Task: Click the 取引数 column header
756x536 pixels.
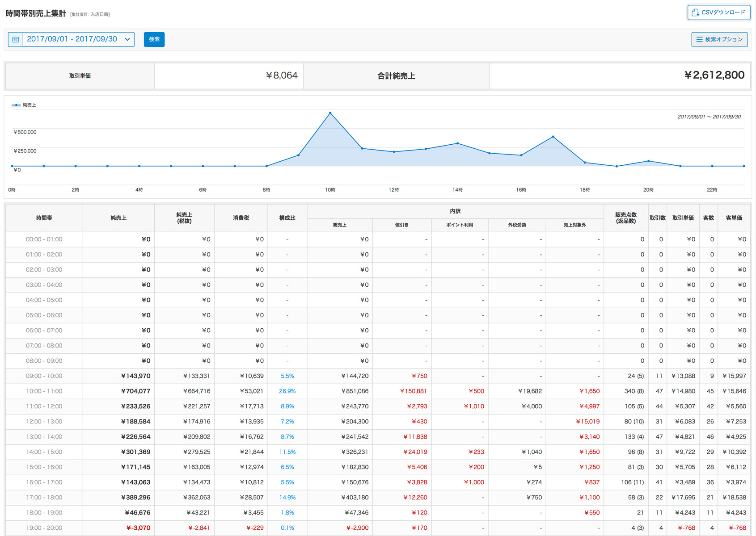Action: [x=657, y=218]
